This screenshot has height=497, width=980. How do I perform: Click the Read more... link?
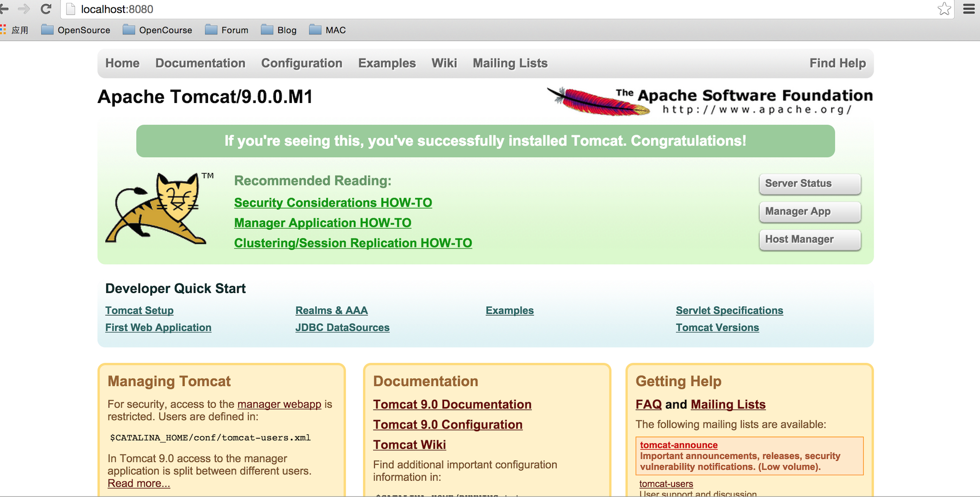(x=139, y=483)
